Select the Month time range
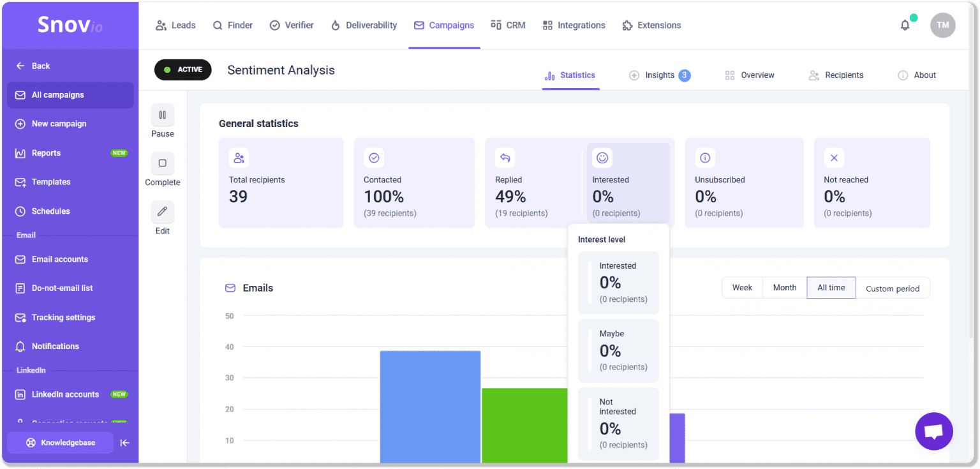 [x=784, y=288]
